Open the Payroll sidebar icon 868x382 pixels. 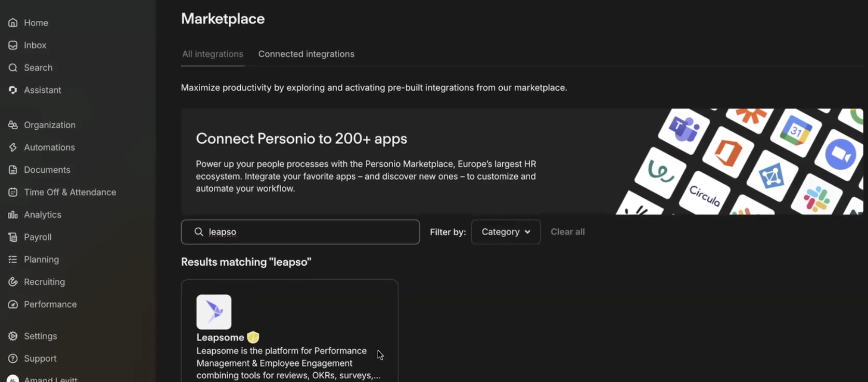point(13,237)
